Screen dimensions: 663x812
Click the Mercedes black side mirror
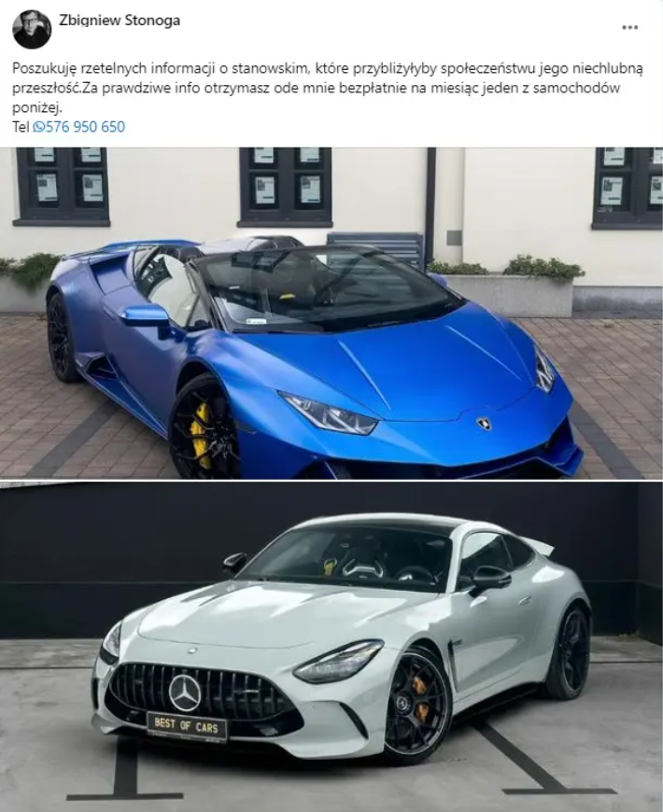(486, 577)
